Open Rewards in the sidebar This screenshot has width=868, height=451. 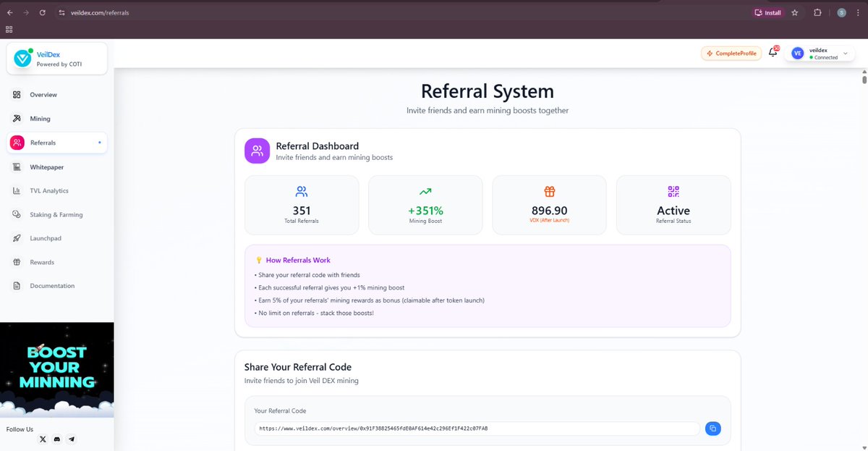(x=57, y=262)
